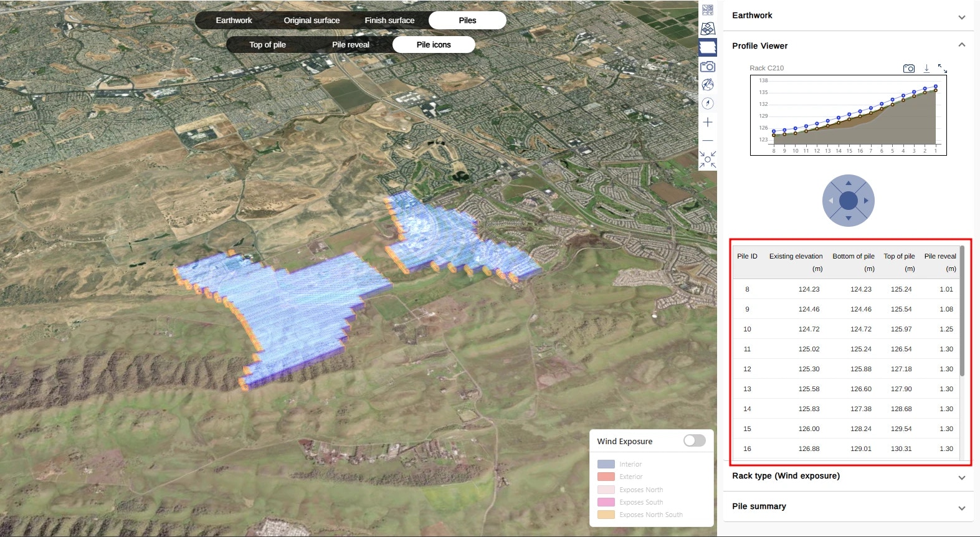
Task: Click the Exterior color swatch in legend
Action: coord(606,477)
